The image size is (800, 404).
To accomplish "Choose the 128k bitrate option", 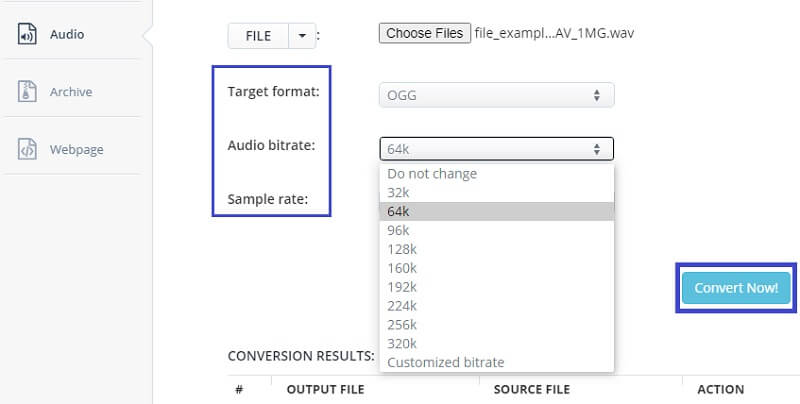I will coord(401,249).
